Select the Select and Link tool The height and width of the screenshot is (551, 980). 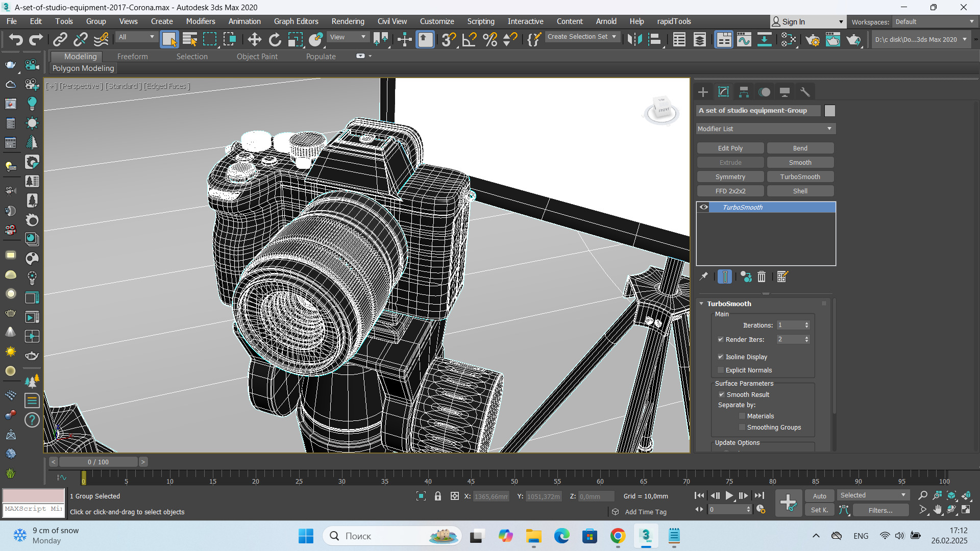point(60,39)
